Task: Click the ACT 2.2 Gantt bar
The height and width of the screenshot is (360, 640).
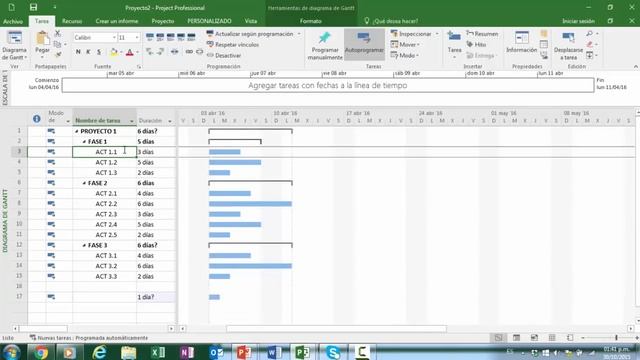Action: [x=250, y=204]
